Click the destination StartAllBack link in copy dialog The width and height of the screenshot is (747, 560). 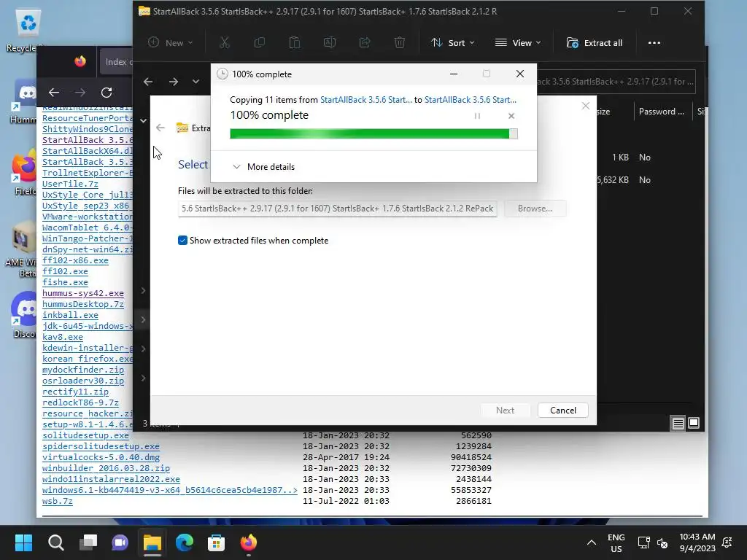pos(471,99)
